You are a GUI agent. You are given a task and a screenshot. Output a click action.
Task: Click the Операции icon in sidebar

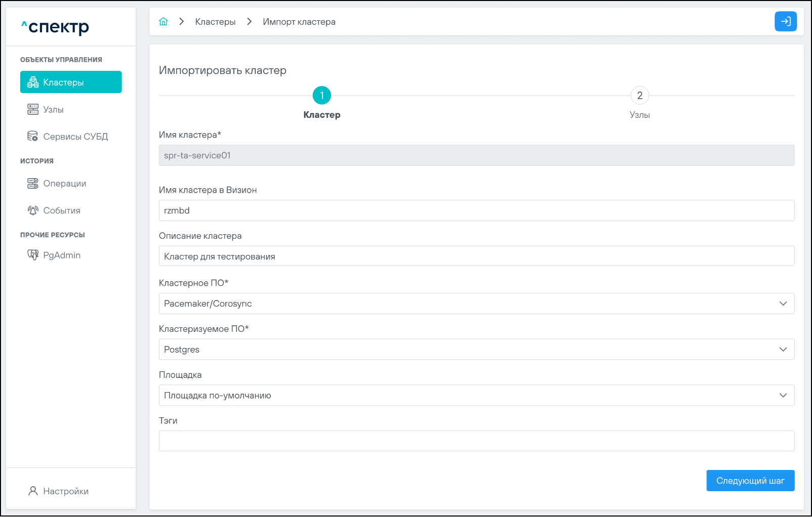[x=33, y=184]
